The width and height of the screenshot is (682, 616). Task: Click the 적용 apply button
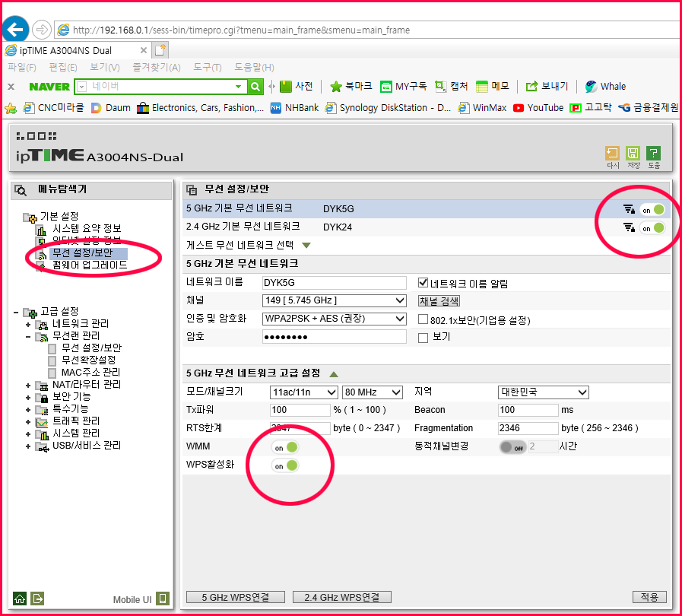click(649, 597)
